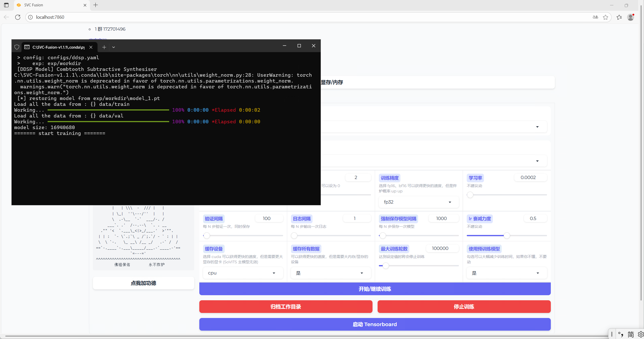
Task: Click the 停止训练 button
Action: [464, 307]
